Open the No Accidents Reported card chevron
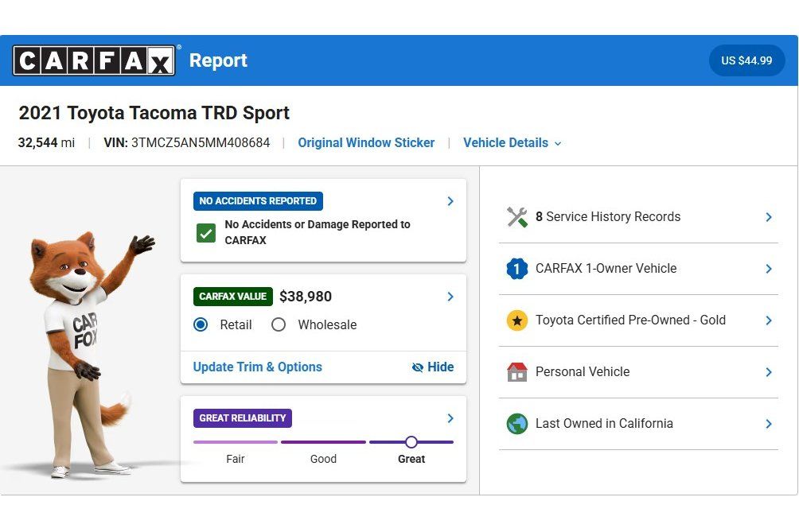Viewport: 799px width, 532px height. click(x=450, y=201)
